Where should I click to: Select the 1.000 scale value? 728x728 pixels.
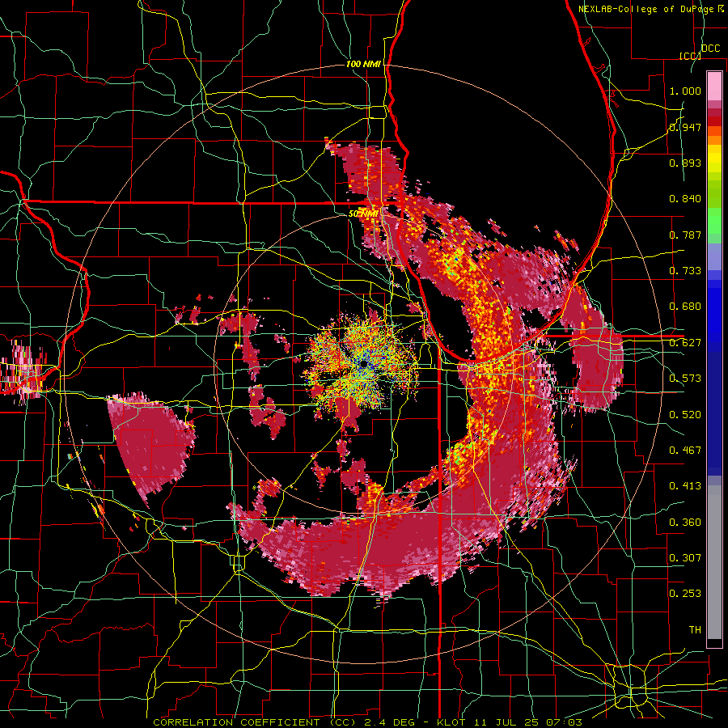click(x=685, y=91)
